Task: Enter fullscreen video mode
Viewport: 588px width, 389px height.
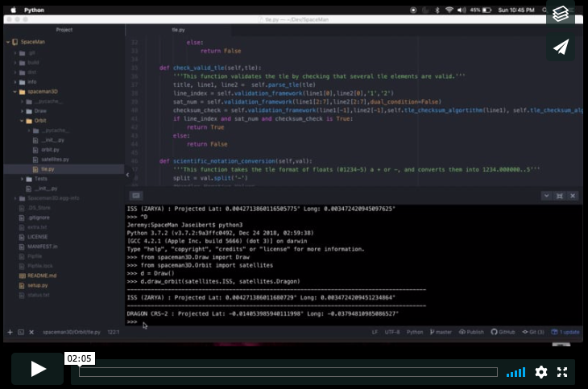Action: pyautogui.click(x=563, y=372)
